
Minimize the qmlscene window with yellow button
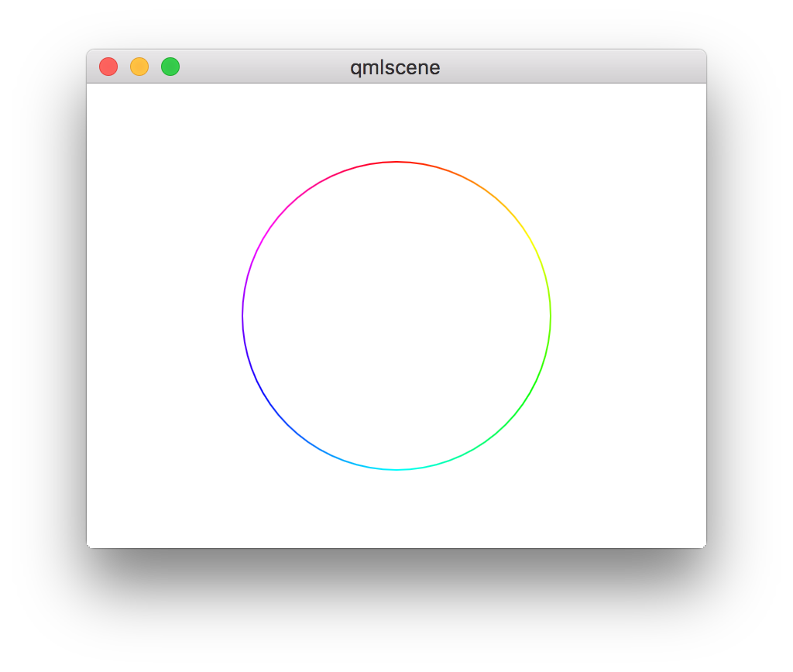139,67
